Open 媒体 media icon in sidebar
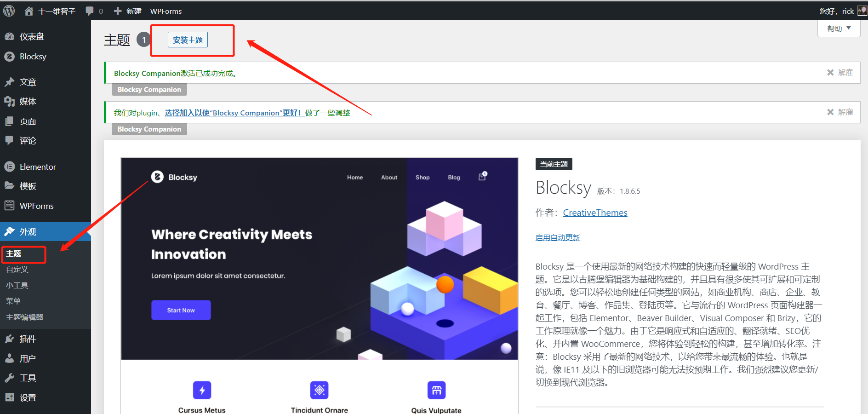The image size is (868, 414). click(x=10, y=101)
